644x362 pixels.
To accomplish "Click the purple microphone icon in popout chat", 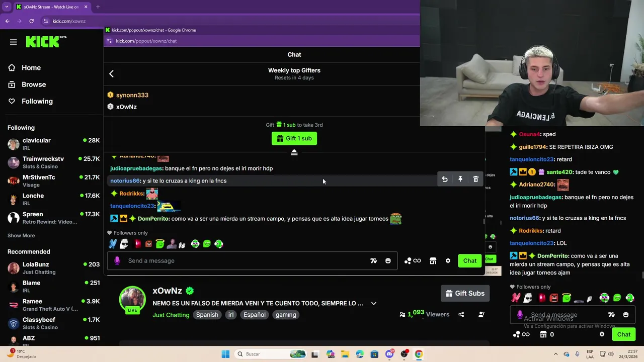I will 117,260.
